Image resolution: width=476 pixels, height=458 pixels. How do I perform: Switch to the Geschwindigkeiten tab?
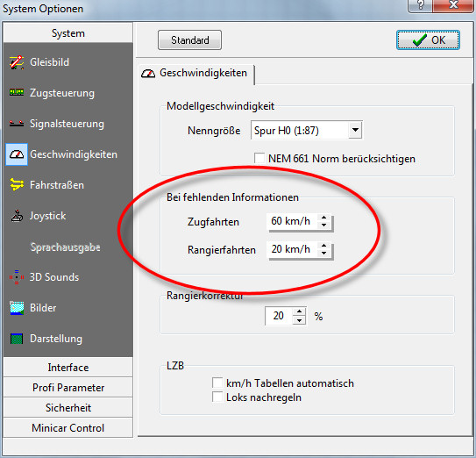click(x=196, y=73)
